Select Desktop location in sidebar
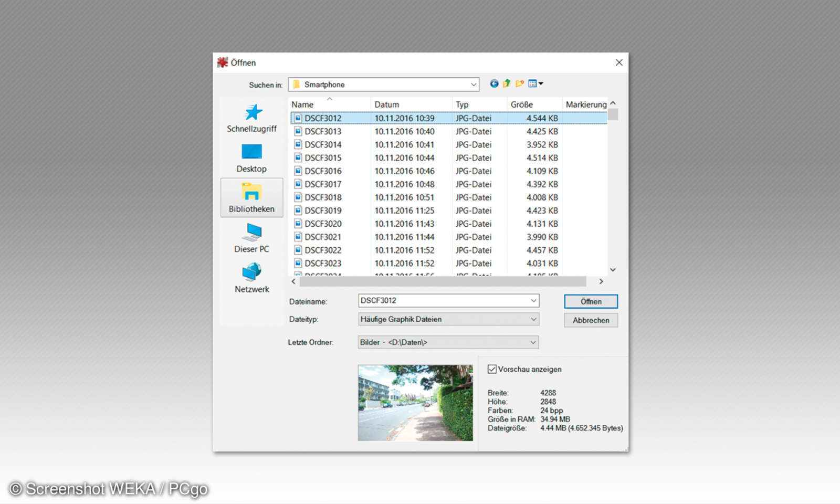This screenshot has height=504, width=840. click(x=251, y=159)
